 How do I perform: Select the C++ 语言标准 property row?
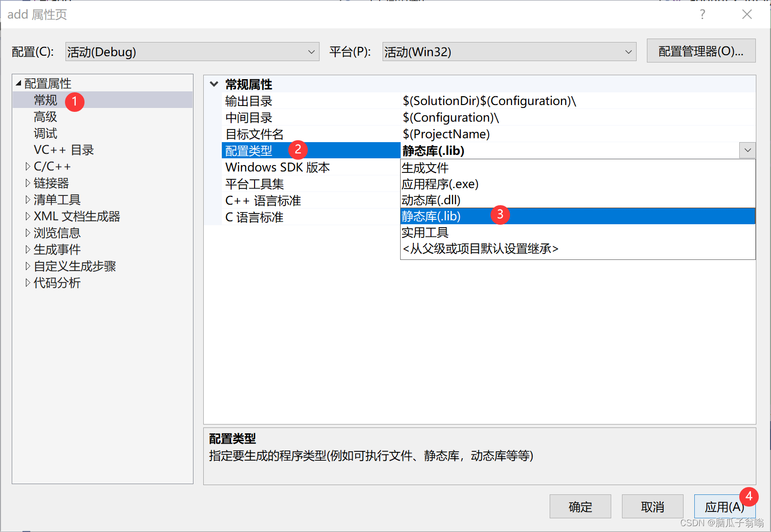[311, 201]
